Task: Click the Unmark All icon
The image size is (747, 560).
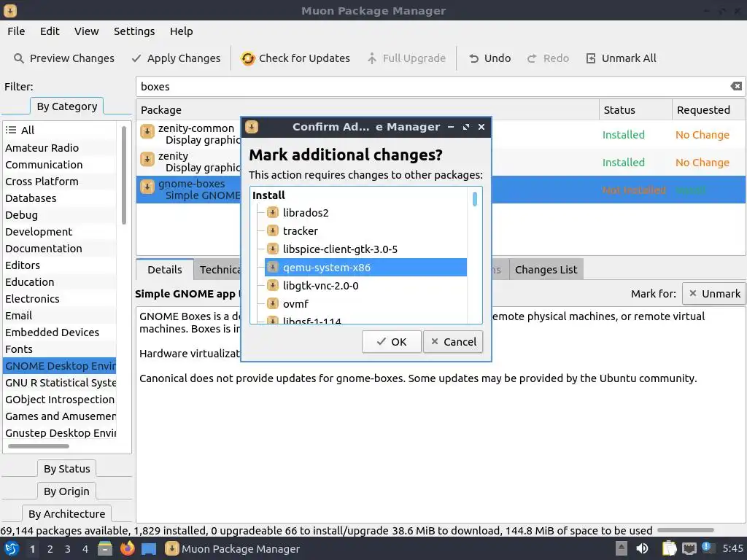Action: [591, 58]
